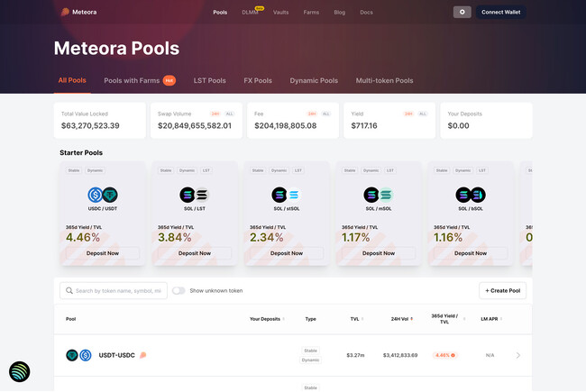The height and width of the screenshot is (392, 586).
Task: Click farm icon beside USDT-USDC name
Action: tap(142, 355)
